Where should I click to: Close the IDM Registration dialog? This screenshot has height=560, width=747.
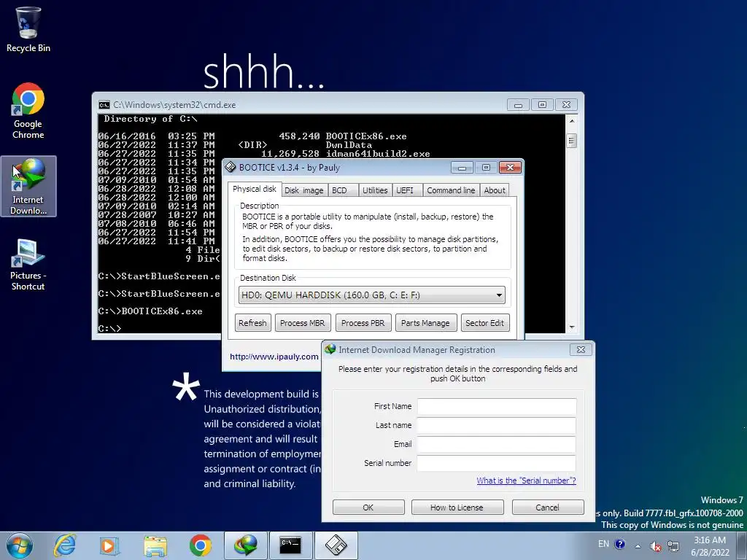click(x=581, y=349)
